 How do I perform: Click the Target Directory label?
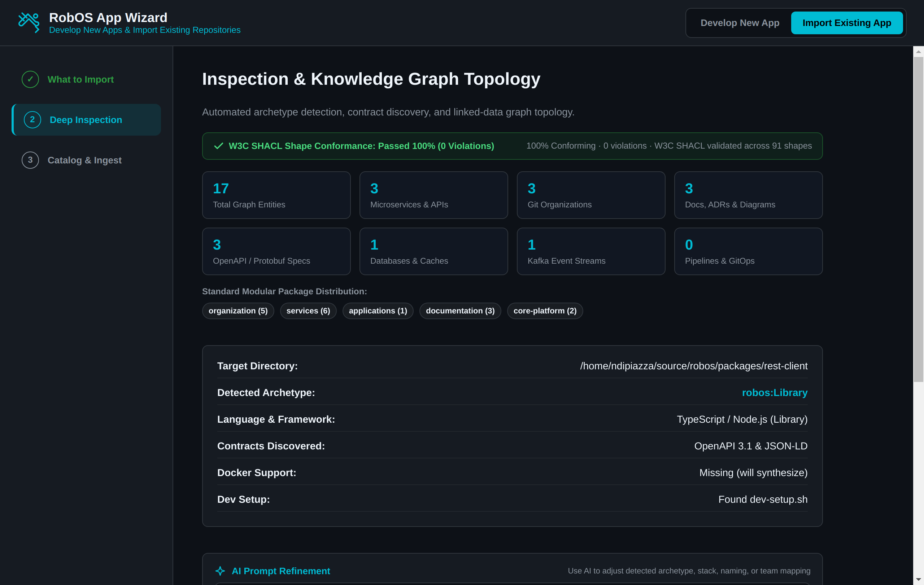click(x=257, y=366)
